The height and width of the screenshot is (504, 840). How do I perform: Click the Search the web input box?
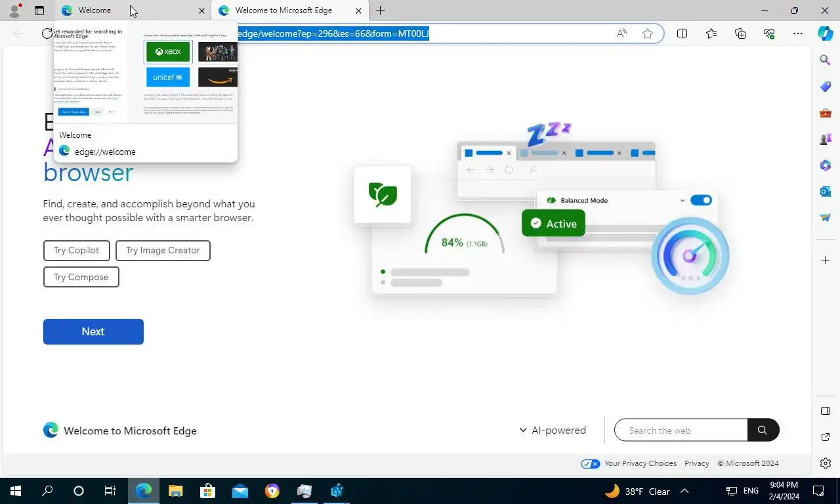681,430
